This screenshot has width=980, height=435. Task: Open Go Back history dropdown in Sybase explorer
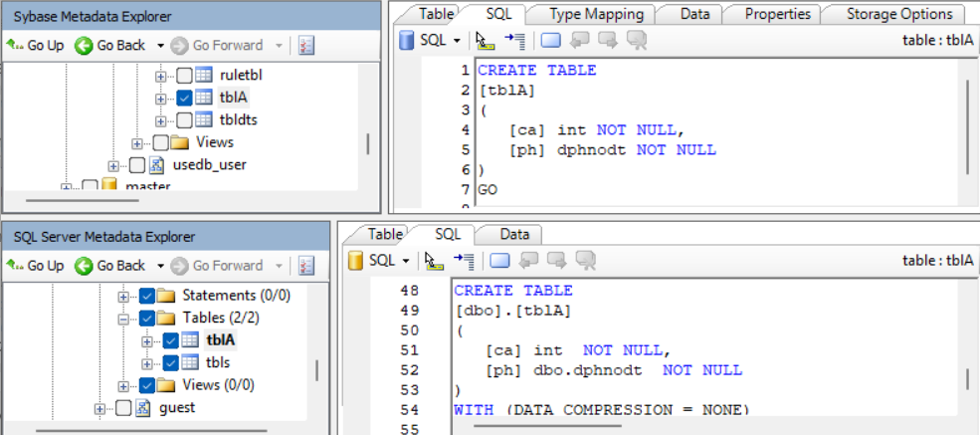(x=160, y=46)
